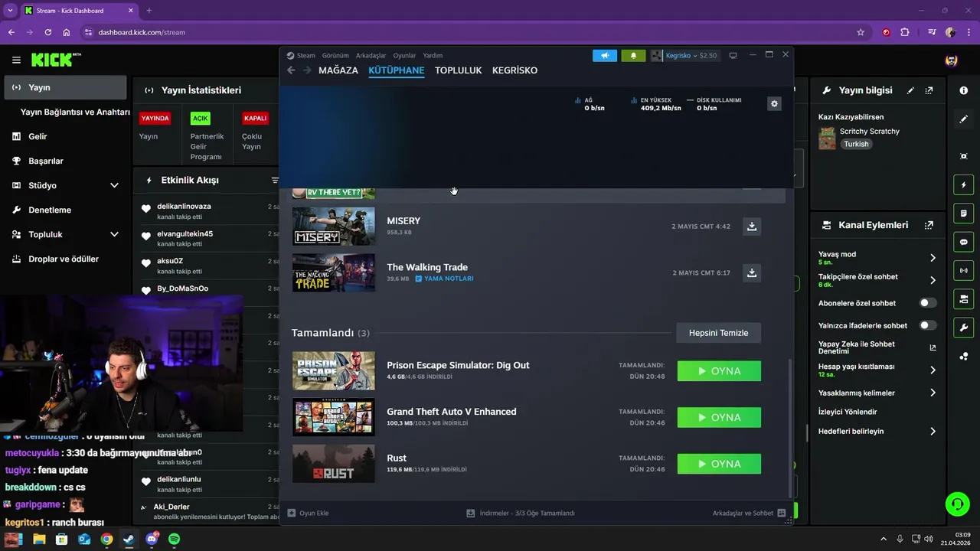Open Hesap yaşı kısıtlaması options
Screen dimensions: 980x551
(933, 370)
